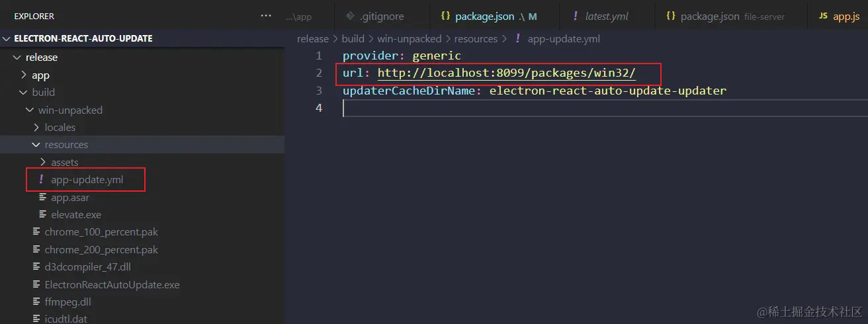Click the 'electron-react-auto-update-updater' value
Viewport: 868px width, 324px height.
pyautogui.click(x=608, y=91)
